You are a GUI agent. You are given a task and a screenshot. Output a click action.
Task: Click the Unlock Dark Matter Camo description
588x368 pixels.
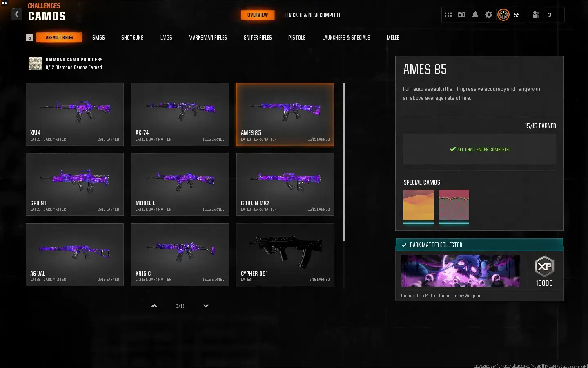coord(441,296)
